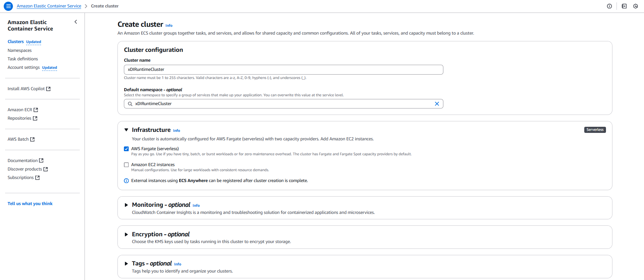Click the Serverless badge in Infrastructure
The height and width of the screenshot is (280, 644).
[x=595, y=130]
